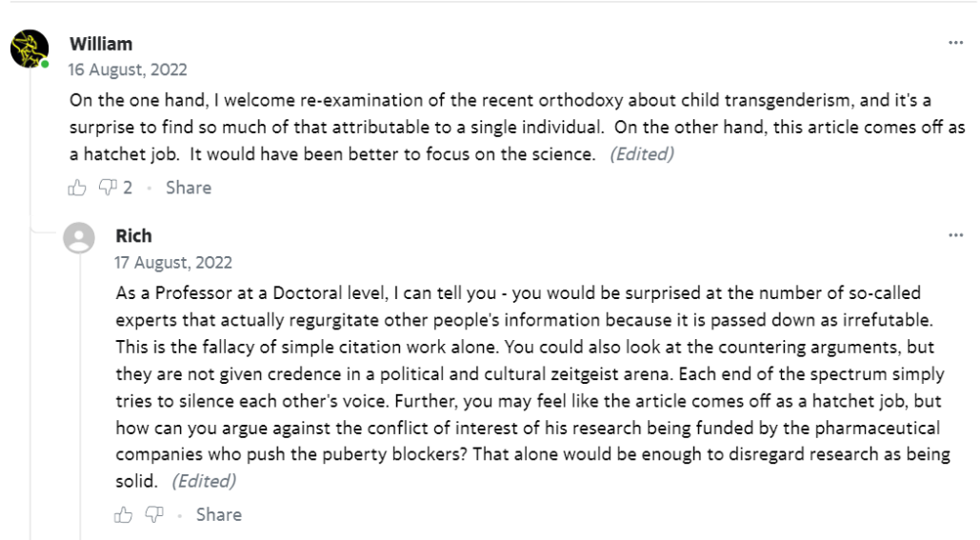Open more options menu on William's comment
This screenshot has width=980, height=540.
tap(955, 44)
